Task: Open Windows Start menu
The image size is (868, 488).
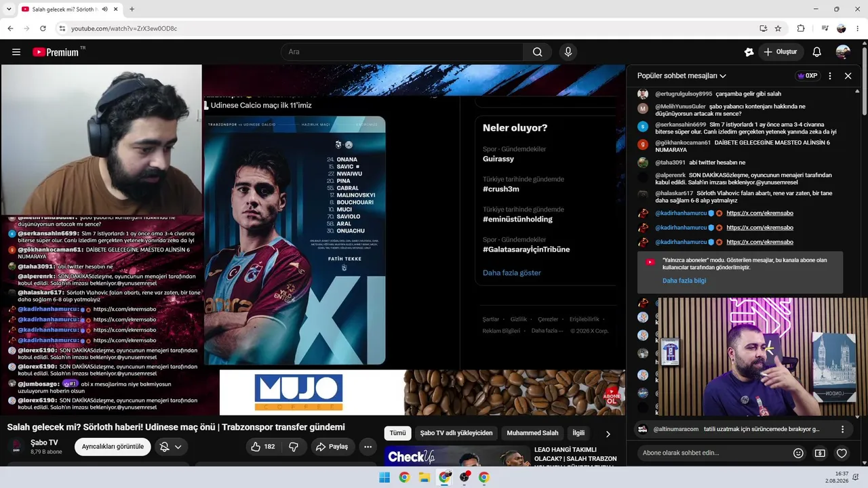Action: [x=384, y=477]
